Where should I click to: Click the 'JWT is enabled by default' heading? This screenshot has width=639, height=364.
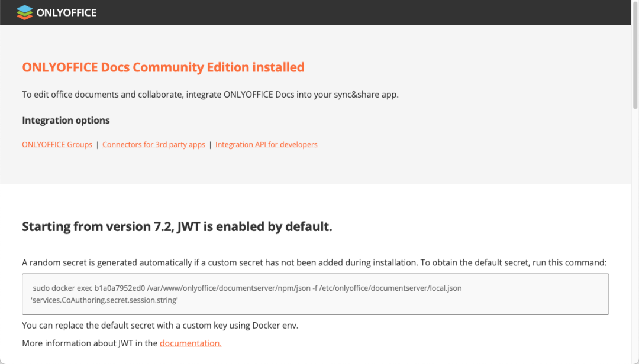pos(177,226)
